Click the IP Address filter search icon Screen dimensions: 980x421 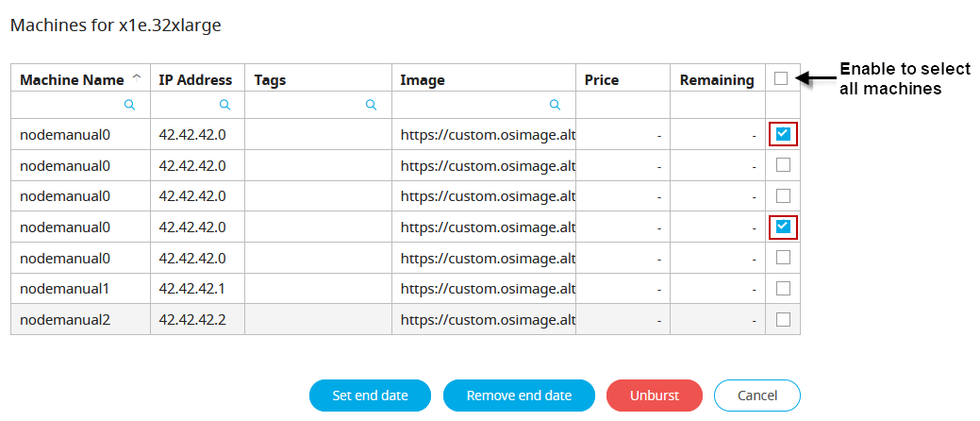pyautogui.click(x=224, y=105)
